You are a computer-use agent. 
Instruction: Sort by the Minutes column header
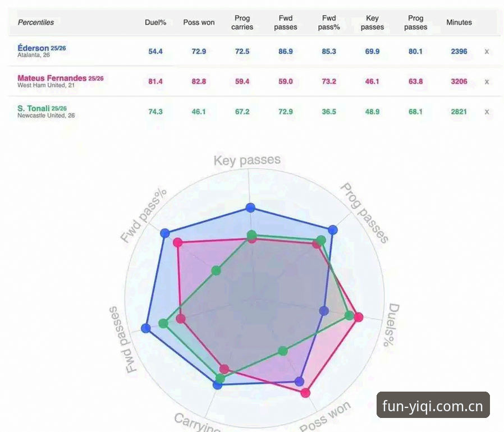point(459,22)
